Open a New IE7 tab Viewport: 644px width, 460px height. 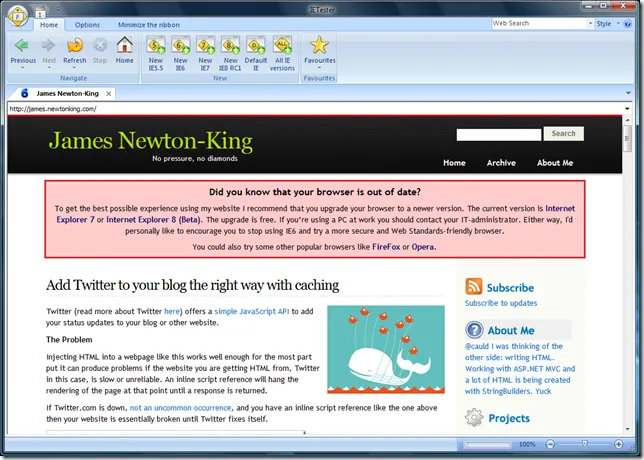point(206,45)
